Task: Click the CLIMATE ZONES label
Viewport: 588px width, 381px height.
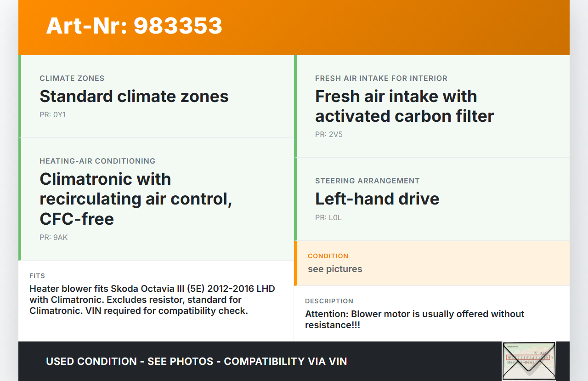Action: tap(72, 79)
